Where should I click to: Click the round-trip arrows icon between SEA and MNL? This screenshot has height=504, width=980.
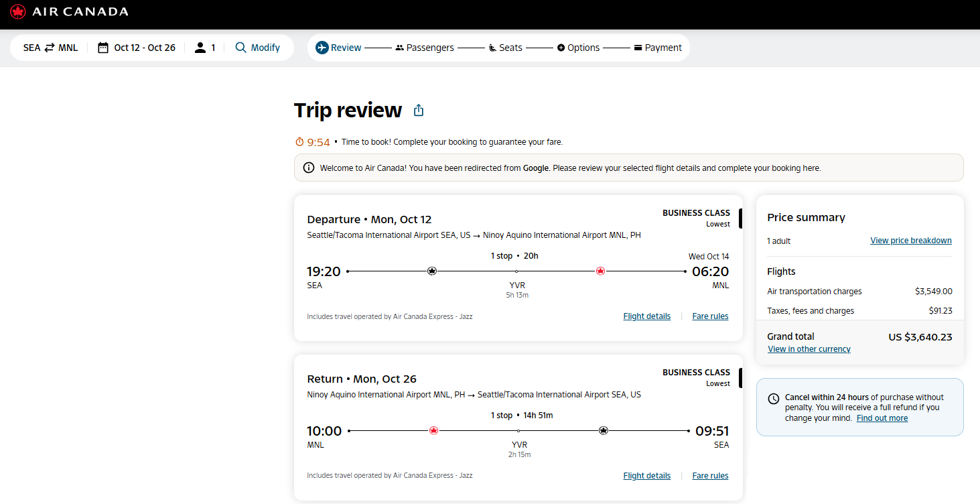pos(50,48)
